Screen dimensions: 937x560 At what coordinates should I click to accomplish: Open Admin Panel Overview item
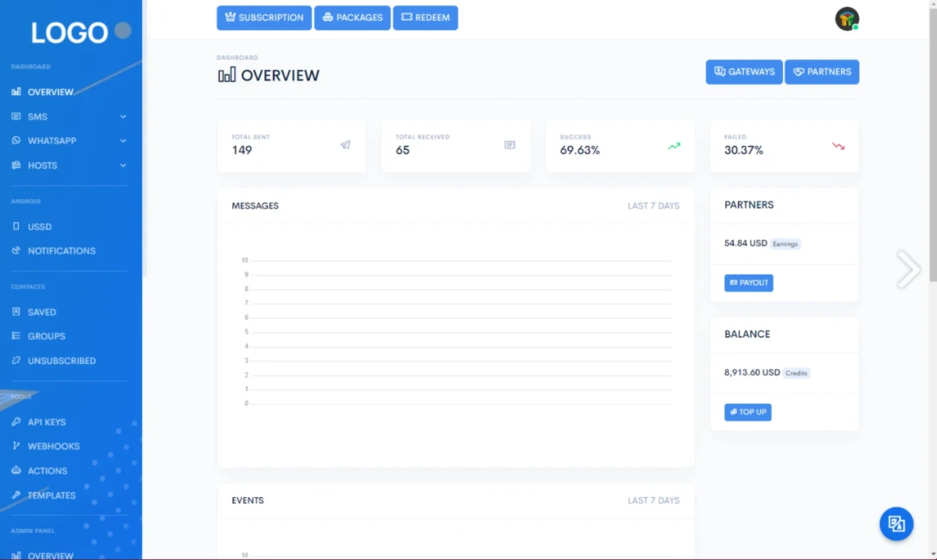click(x=50, y=555)
